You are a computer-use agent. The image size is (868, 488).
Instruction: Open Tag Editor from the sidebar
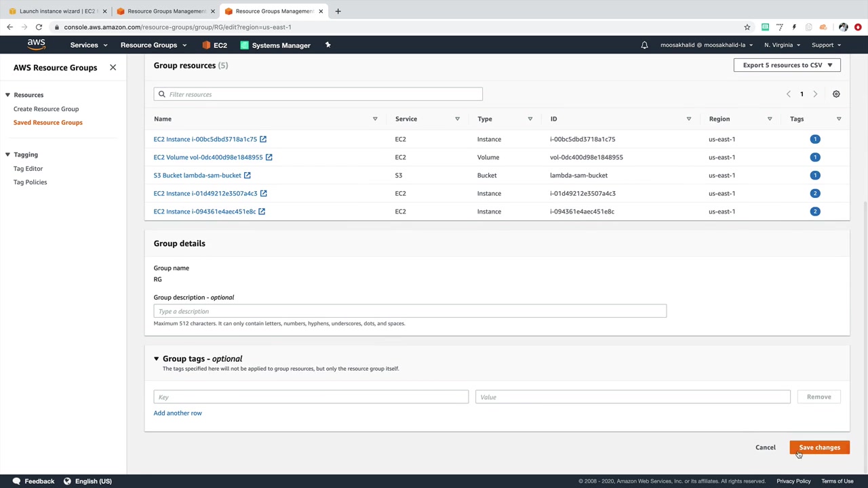[x=28, y=168]
